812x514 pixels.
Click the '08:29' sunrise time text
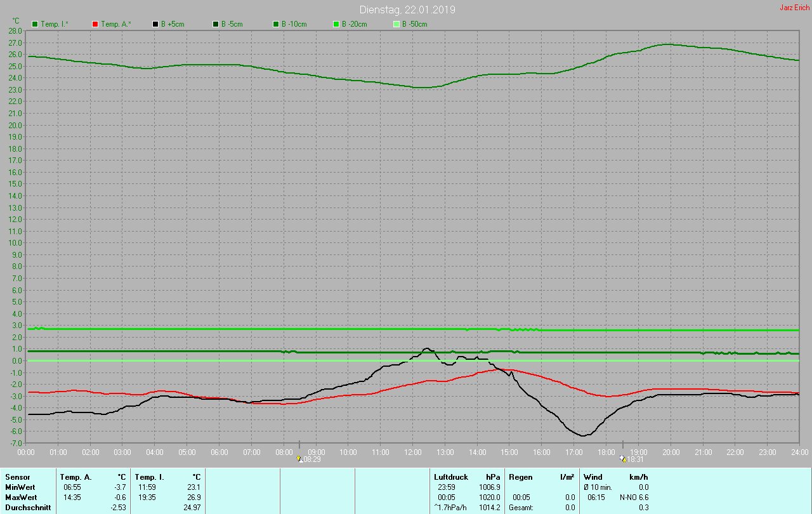coord(312,459)
